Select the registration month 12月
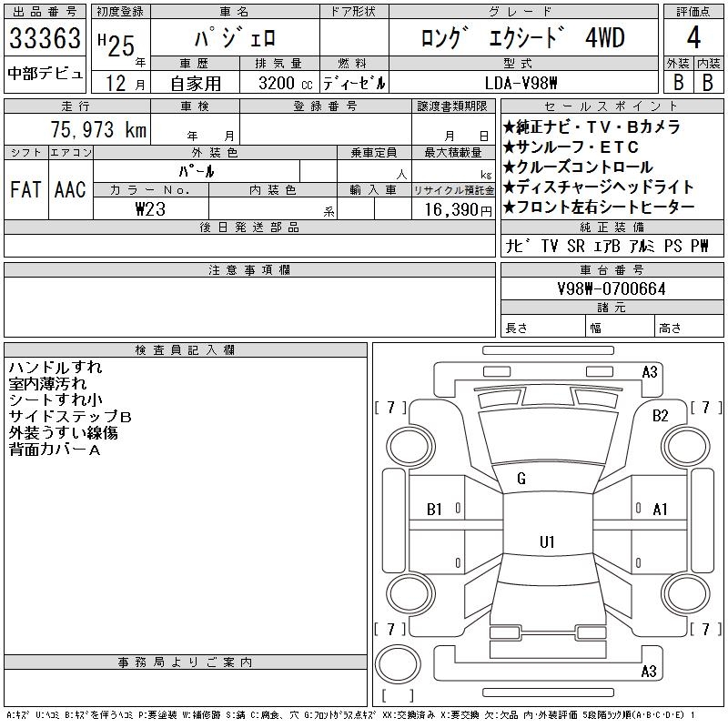 tap(125, 84)
